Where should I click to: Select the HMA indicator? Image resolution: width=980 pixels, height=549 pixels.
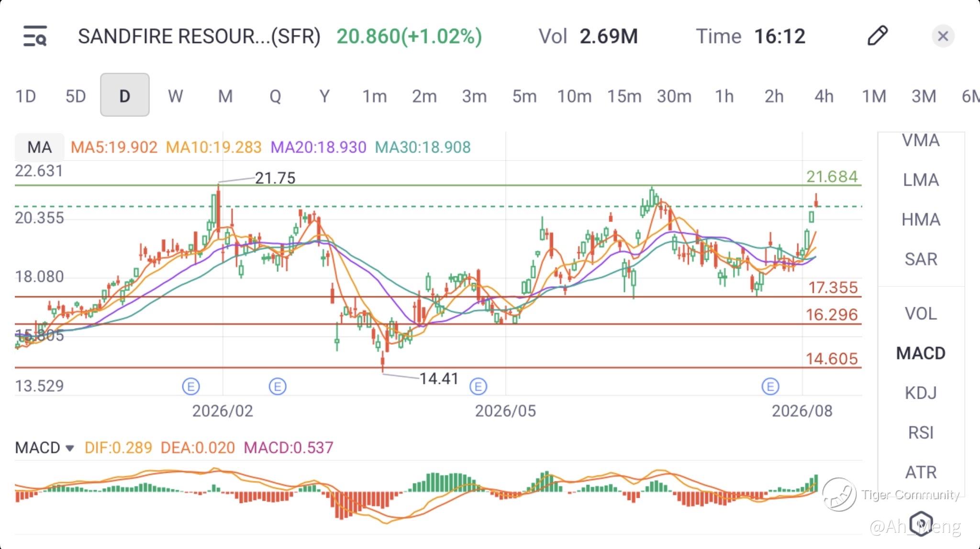pyautogui.click(x=921, y=220)
